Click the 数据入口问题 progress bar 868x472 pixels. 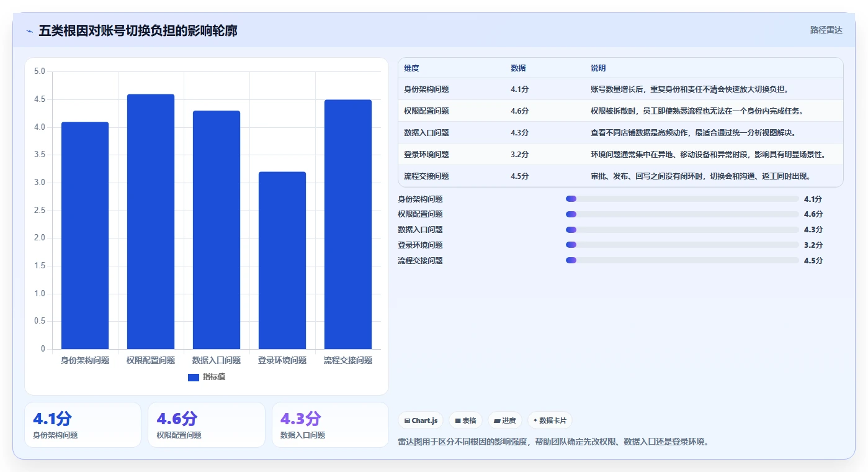682,230
